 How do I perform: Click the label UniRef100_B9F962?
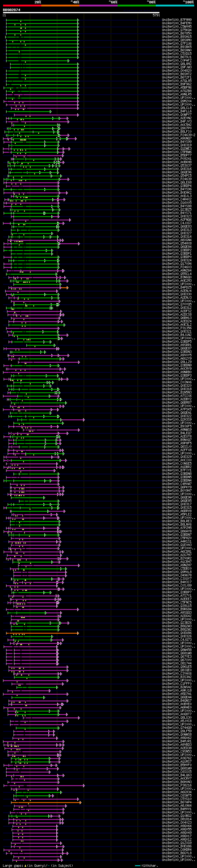pos(177,84)
